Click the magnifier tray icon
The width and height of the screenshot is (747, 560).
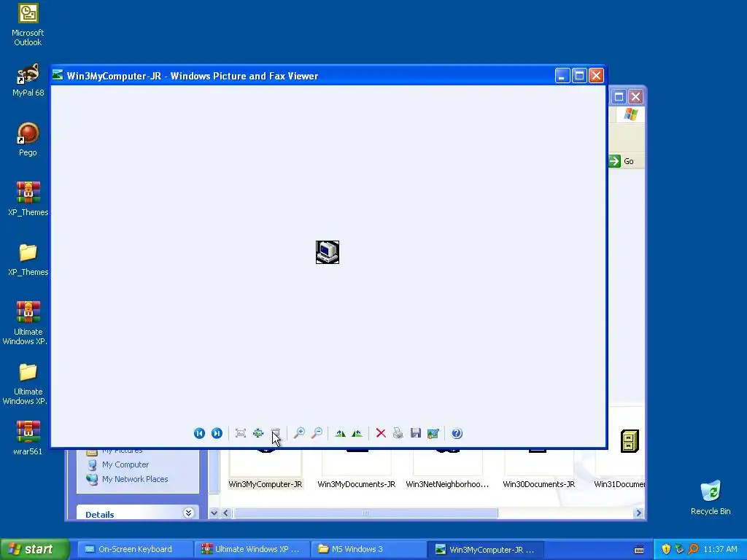pyautogui.click(x=693, y=549)
